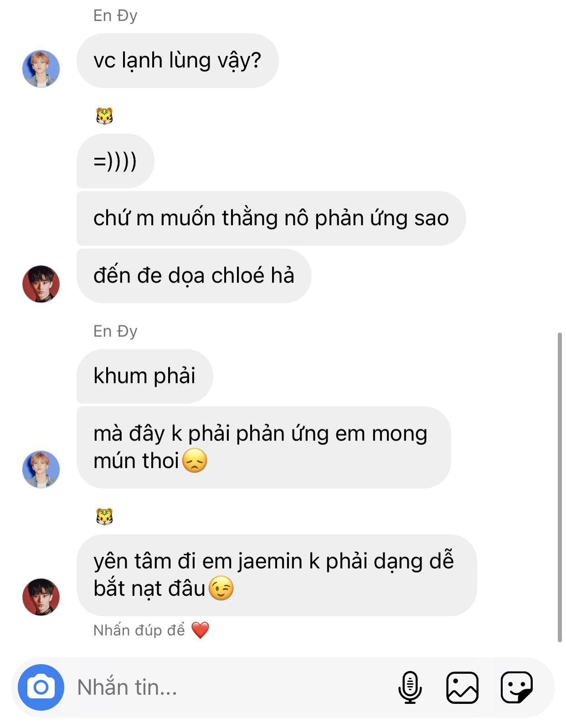Image resolution: width=566 pixels, height=728 pixels.
Task: Select the 'khum phải' message bubble
Action: pyautogui.click(x=145, y=376)
